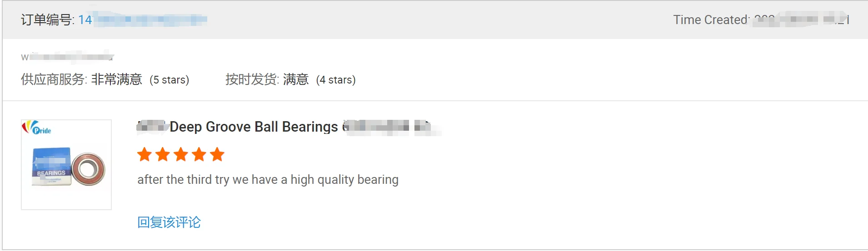This screenshot has height=251, width=868.
Task: Click the third orange rating star
Action: click(x=181, y=155)
